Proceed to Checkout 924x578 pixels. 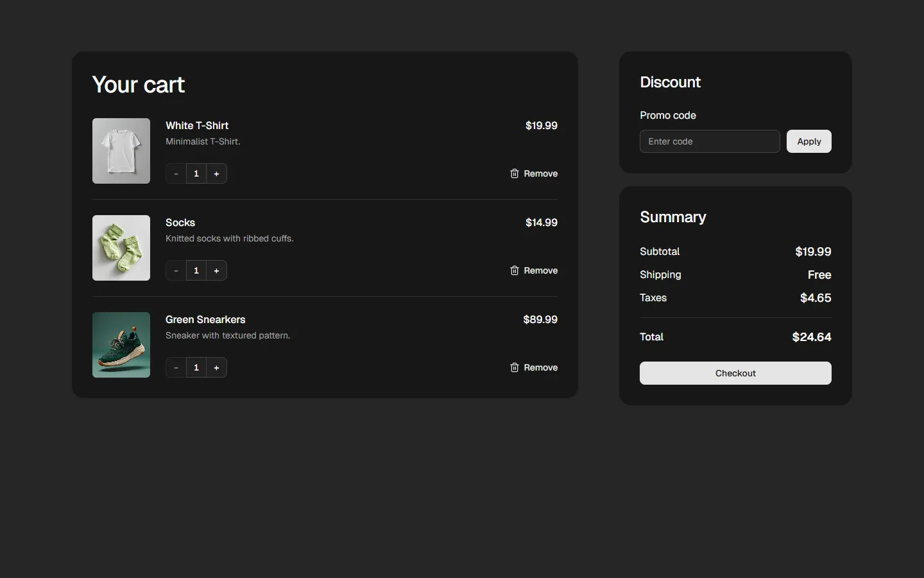(x=735, y=373)
